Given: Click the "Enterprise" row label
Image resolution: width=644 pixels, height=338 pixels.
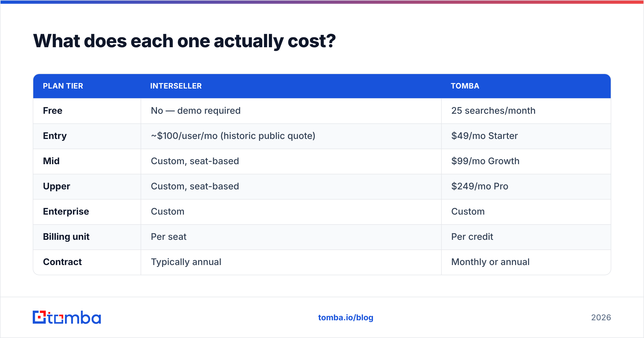Looking at the screenshot, I should point(66,212).
